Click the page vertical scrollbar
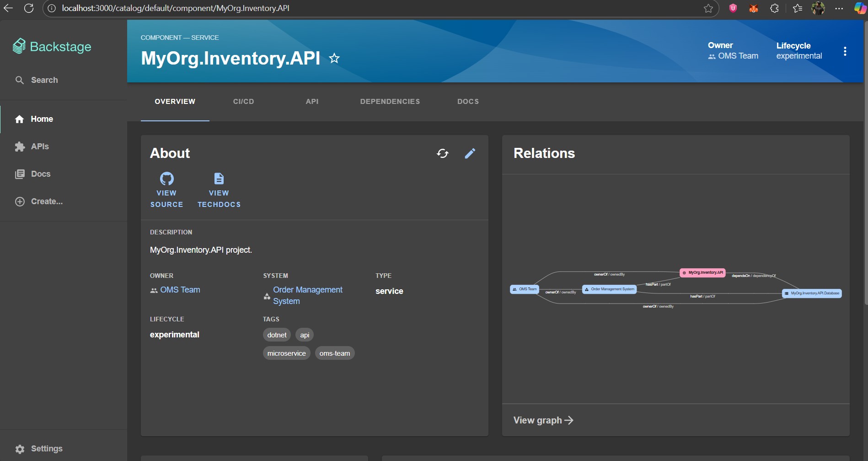868x461 pixels. (x=866, y=163)
